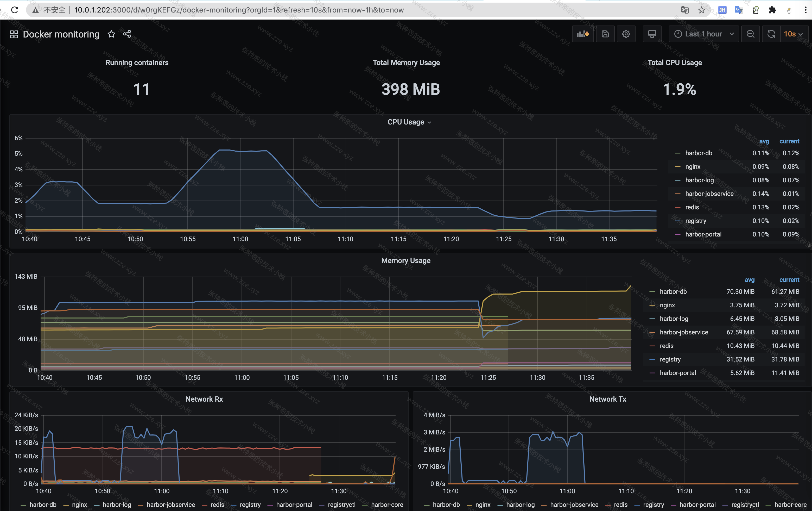The image size is (812, 511).
Task: Click the browser reload icon
Action: tap(15, 10)
